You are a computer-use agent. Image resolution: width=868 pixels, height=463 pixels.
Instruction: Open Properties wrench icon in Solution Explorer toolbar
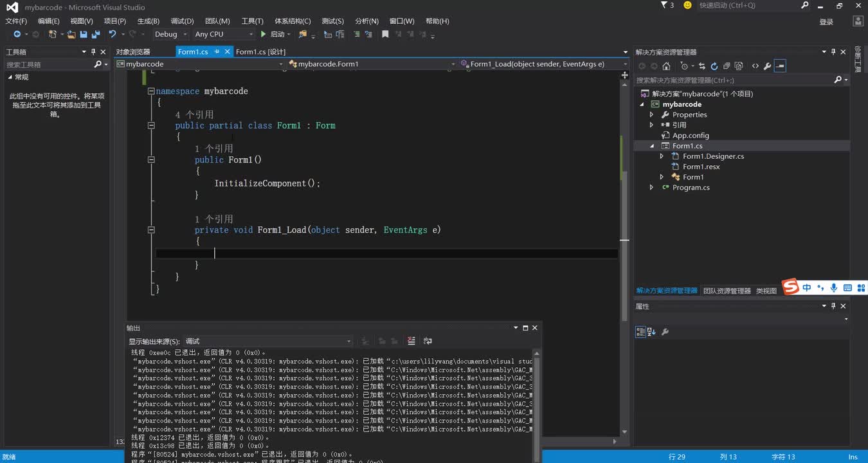pyautogui.click(x=767, y=66)
